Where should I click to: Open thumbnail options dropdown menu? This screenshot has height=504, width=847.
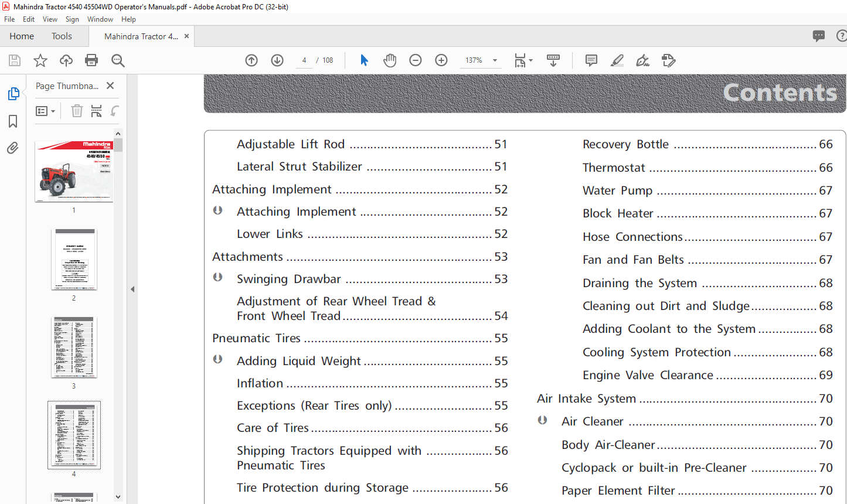pyautogui.click(x=45, y=111)
